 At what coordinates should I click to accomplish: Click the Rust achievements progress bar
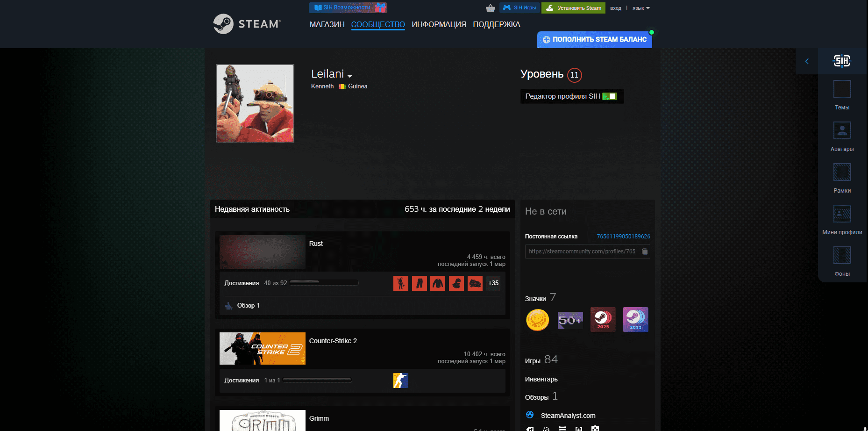324,283
